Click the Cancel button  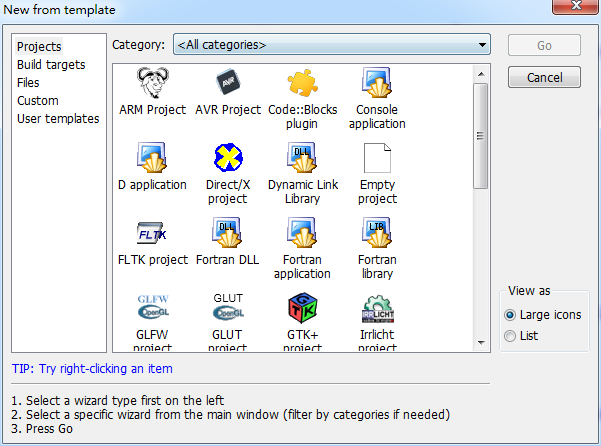[x=544, y=77]
